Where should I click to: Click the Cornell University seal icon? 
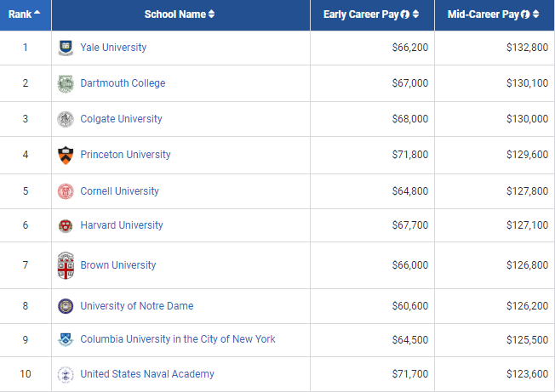[x=66, y=191]
